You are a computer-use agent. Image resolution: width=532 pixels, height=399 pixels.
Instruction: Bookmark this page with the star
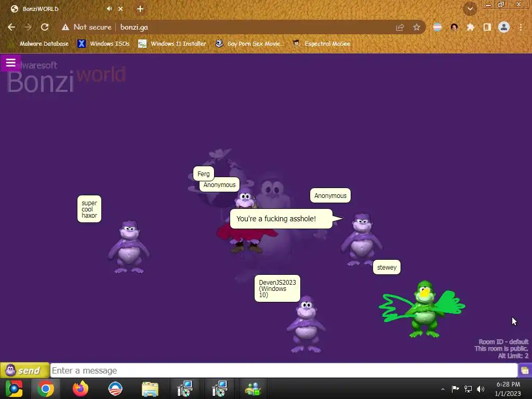pyautogui.click(x=416, y=28)
